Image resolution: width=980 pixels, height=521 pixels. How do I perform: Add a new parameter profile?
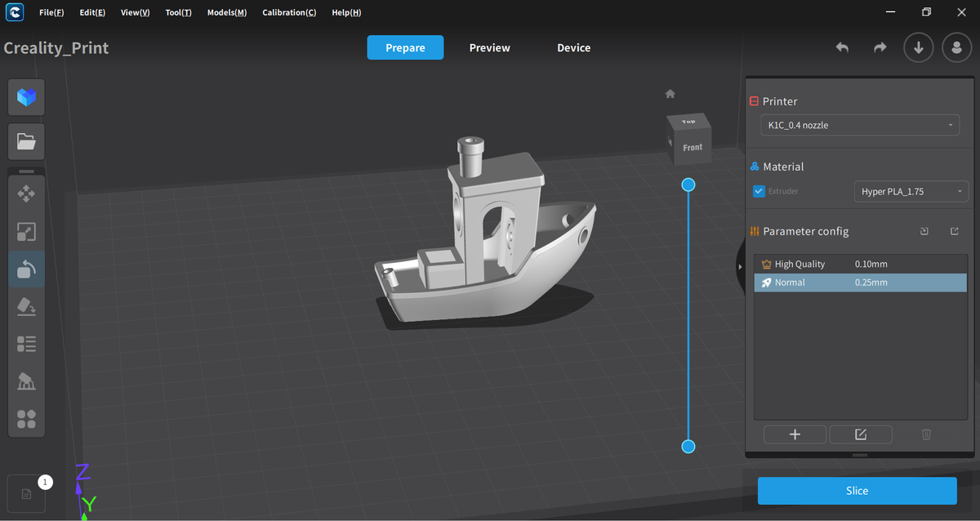pyautogui.click(x=795, y=434)
